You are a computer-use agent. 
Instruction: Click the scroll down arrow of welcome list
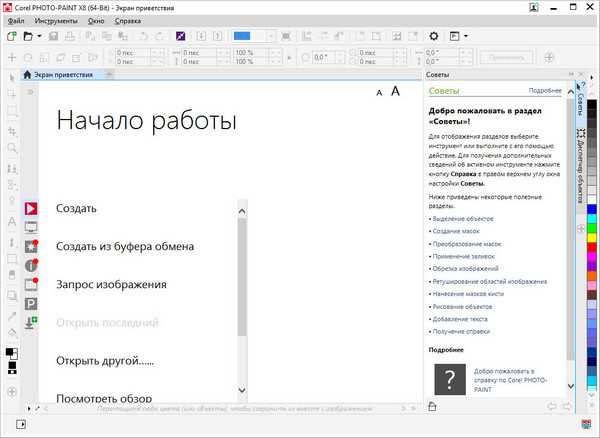click(241, 389)
